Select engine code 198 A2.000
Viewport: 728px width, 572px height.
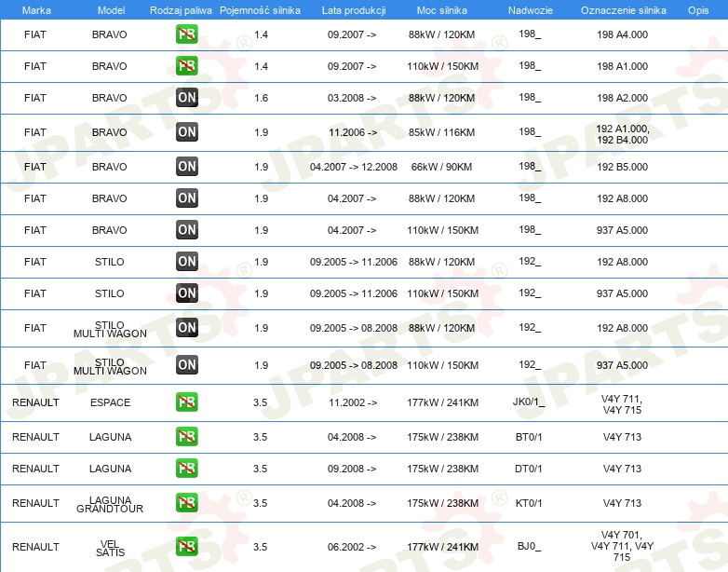click(622, 98)
